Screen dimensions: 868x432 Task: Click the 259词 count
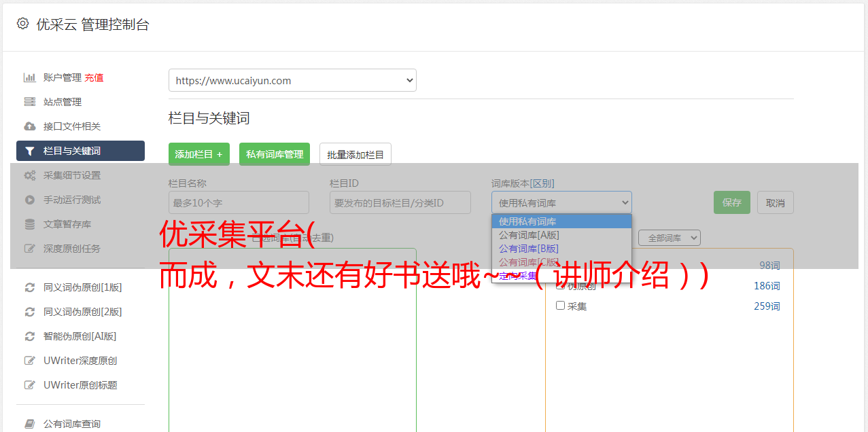[767, 306]
